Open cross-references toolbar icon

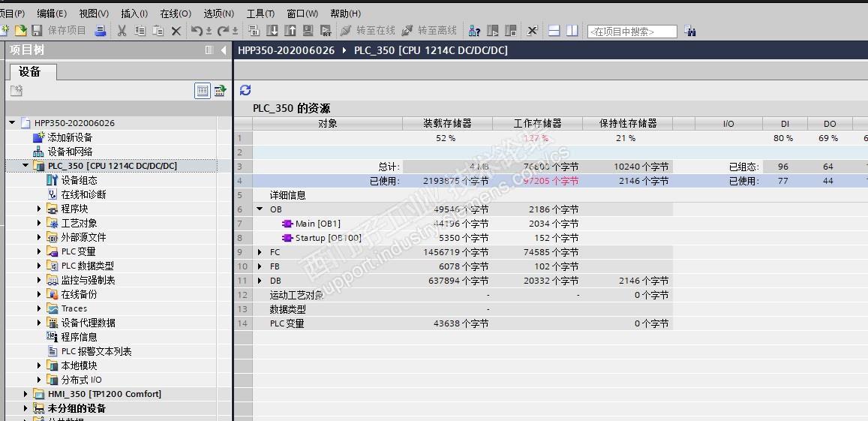coord(532,31)
